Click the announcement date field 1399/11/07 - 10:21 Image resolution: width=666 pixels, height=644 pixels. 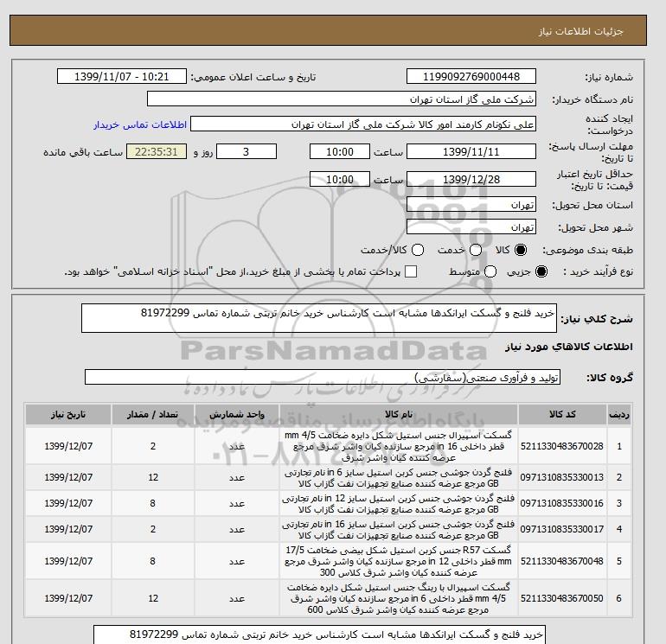click(x=121, y=77)
